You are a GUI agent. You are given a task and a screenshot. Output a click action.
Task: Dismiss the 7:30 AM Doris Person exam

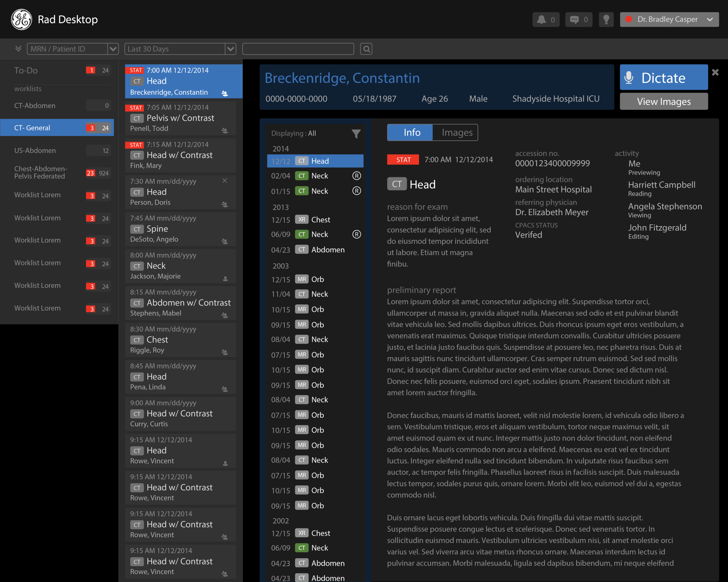[225, 181]
